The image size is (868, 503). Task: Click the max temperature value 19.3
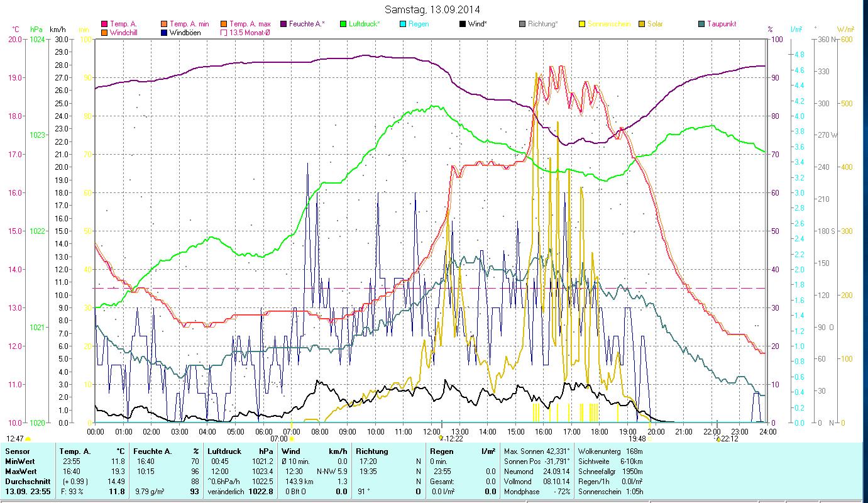tap(117, 471)
